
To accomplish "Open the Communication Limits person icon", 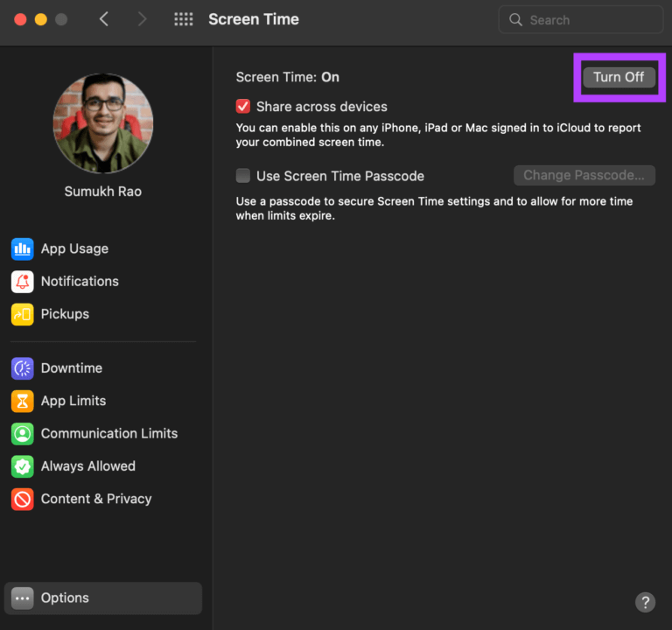I will pos(22,434).
